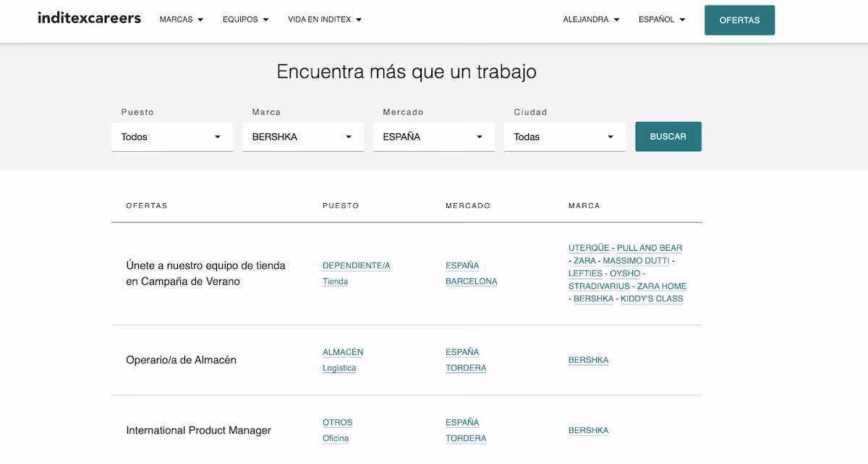868x464 pixels.
Task: Open the KIDDY'S CLASS brand link
Action: point(651,298)
